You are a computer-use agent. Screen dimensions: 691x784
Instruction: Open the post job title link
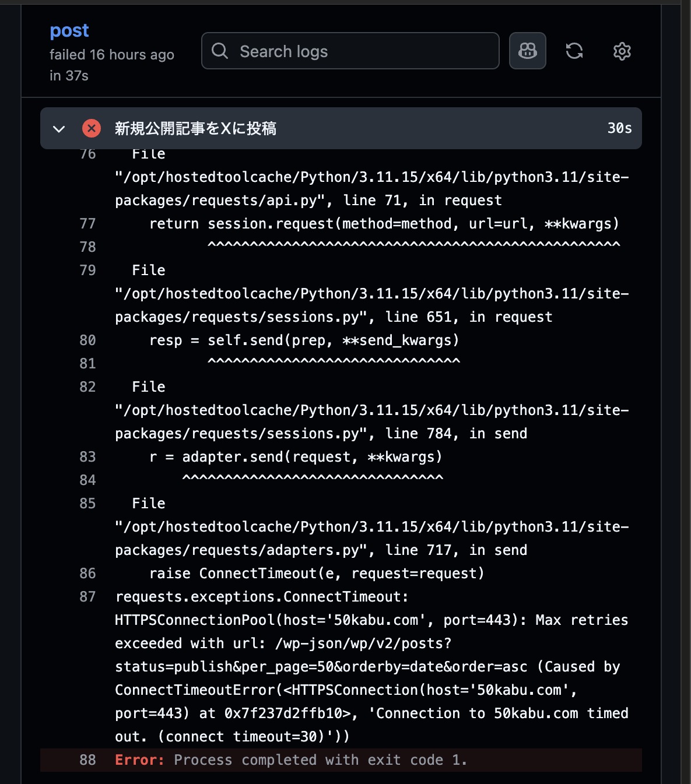pos(69,30)
